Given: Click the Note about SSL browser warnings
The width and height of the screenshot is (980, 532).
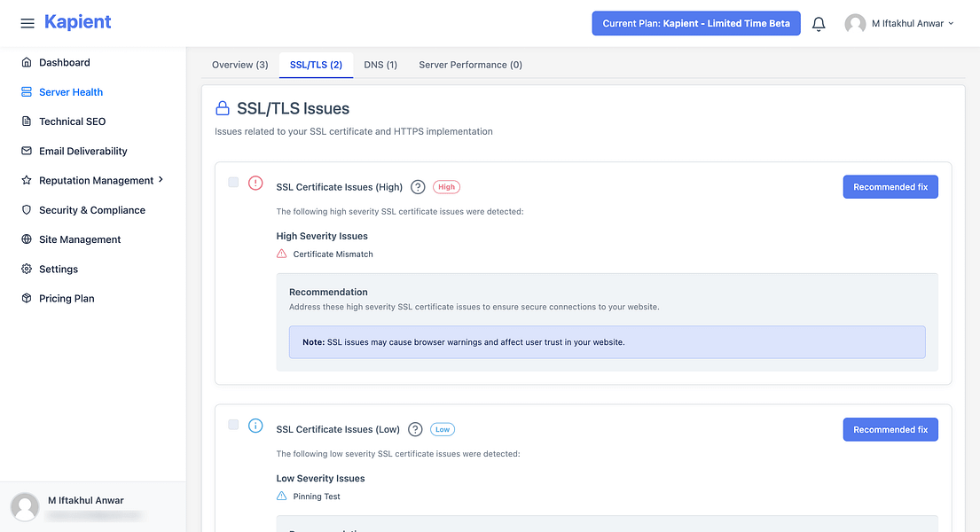Looking at the screenshot, I should 607,342.
